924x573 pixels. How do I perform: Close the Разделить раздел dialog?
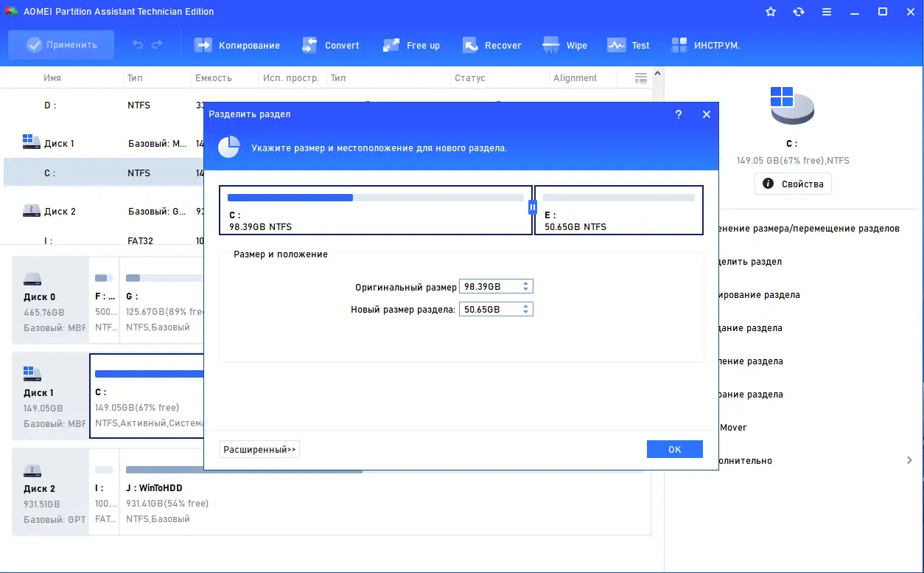tap(706, 114)
